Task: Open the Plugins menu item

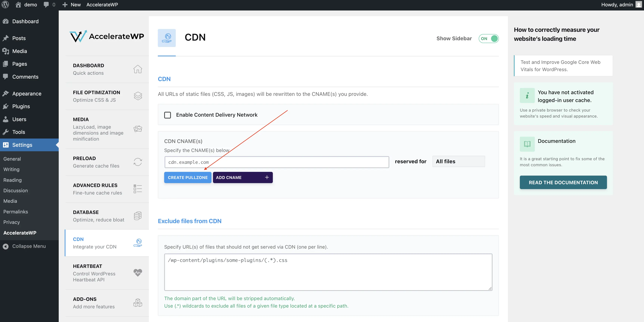Action: point(21,106)
